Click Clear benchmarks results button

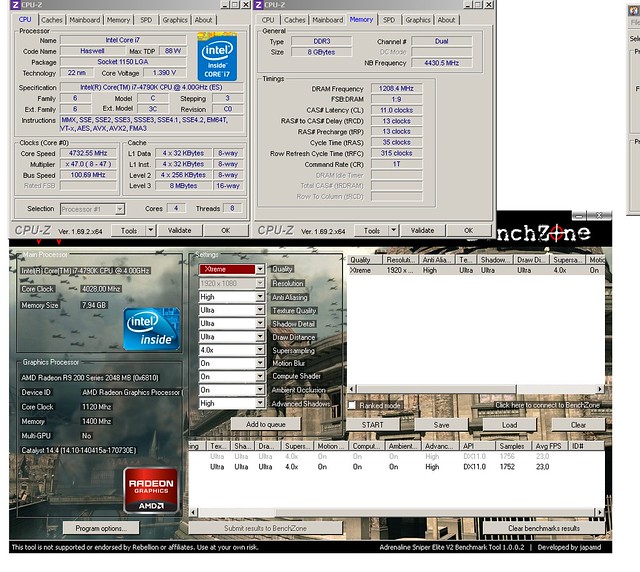pyautogui.click(x=544, y=528)
